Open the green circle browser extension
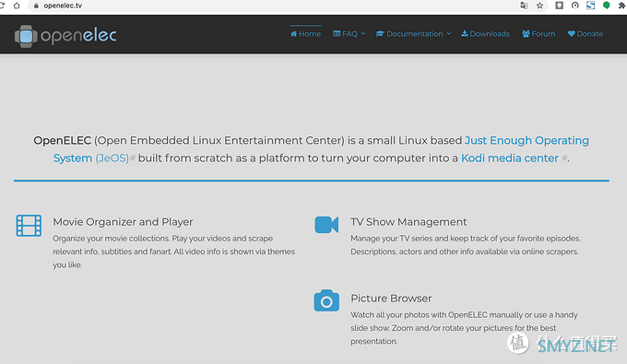Image resolution: width=627 pixels, height=364 pixels. [606, 6]
